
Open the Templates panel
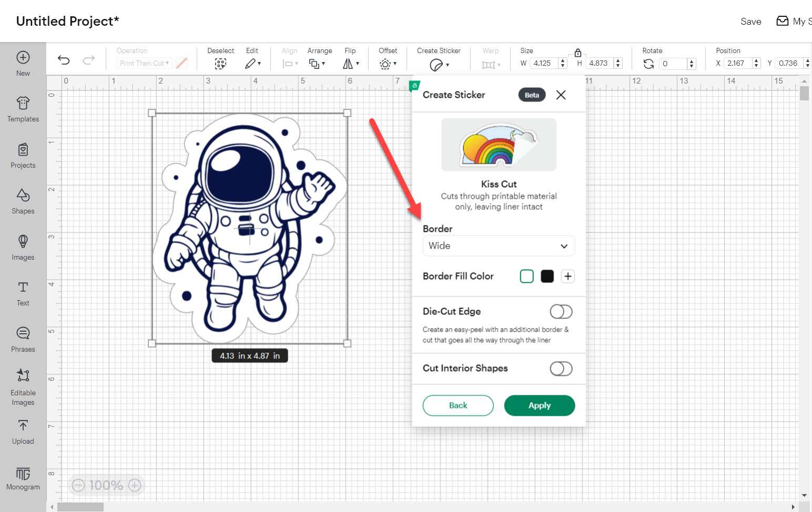pos(23,109)
